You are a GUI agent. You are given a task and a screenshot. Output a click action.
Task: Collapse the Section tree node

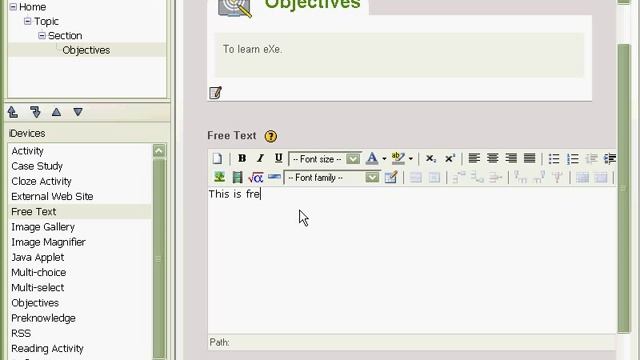42,36
